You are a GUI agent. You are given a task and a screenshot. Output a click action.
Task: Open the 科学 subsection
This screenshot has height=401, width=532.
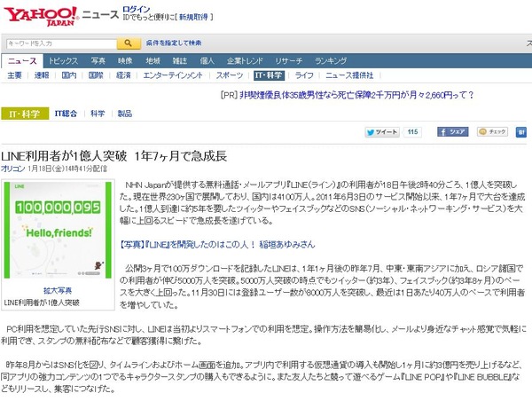click(98, 114)
